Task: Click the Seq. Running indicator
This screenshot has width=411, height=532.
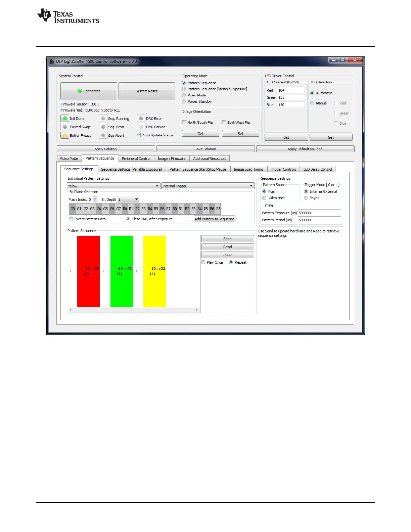Action: [103, 119]
